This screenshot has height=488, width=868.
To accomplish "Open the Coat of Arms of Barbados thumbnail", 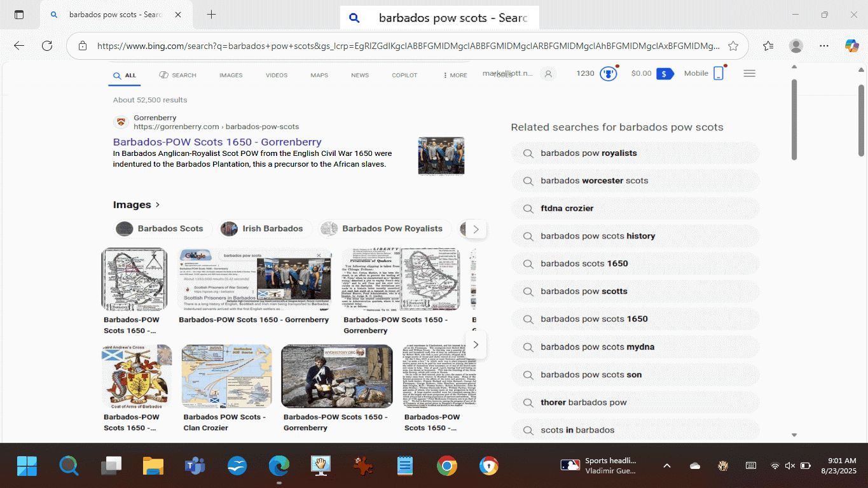I will 137,376.
